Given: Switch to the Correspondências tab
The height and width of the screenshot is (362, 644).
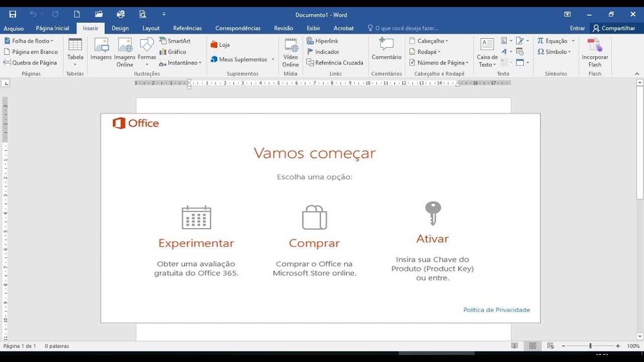Looking at the screenshot, I should [x=238, y=28].
